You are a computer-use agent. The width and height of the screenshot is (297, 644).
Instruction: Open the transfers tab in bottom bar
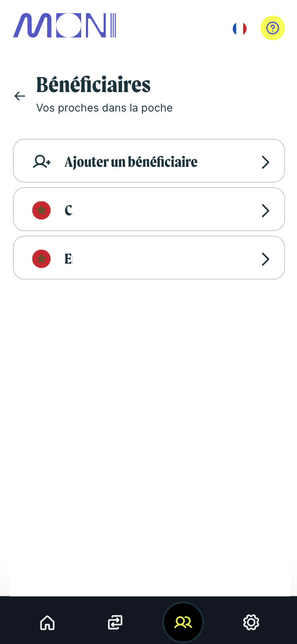pyautogui.click(x=115, y=622)
